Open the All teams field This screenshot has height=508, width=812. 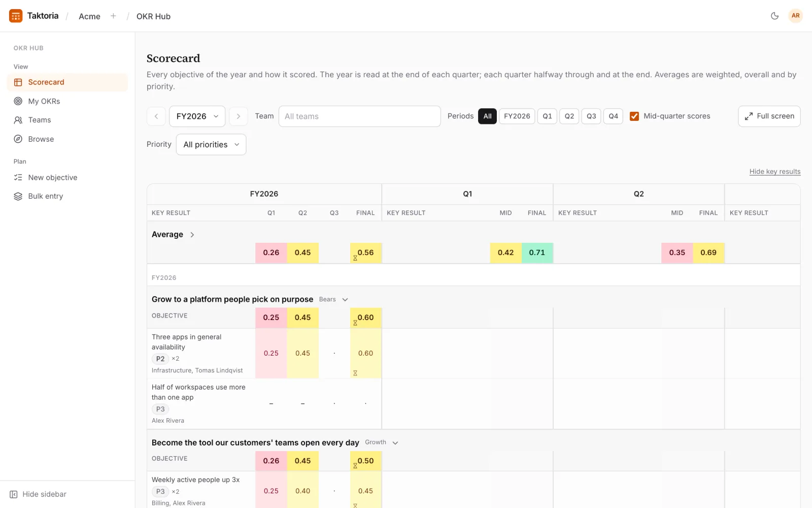[360, 116]
